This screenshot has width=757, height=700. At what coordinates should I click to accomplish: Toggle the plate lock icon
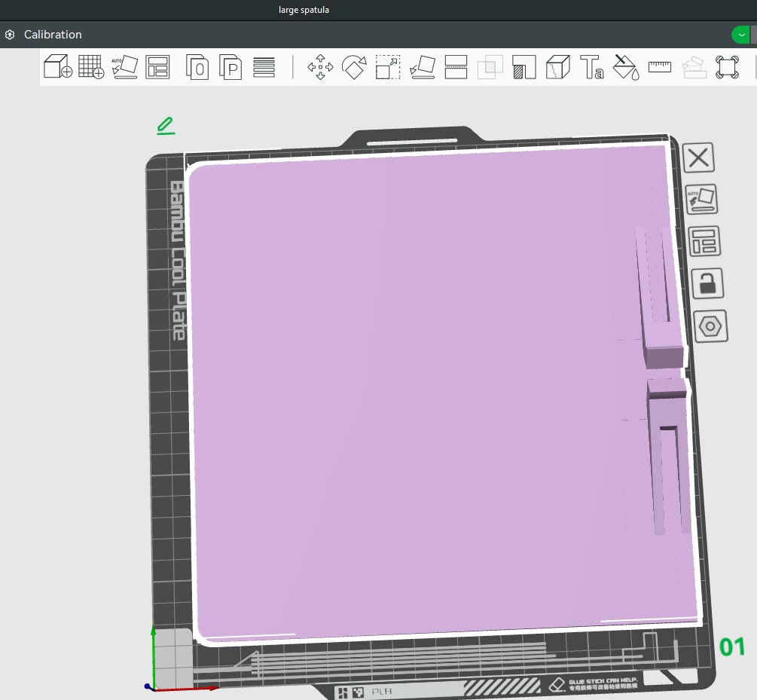(707, 283)
